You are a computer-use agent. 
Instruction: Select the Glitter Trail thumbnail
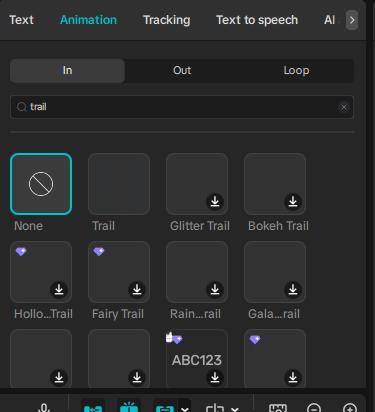click(197, 184)
